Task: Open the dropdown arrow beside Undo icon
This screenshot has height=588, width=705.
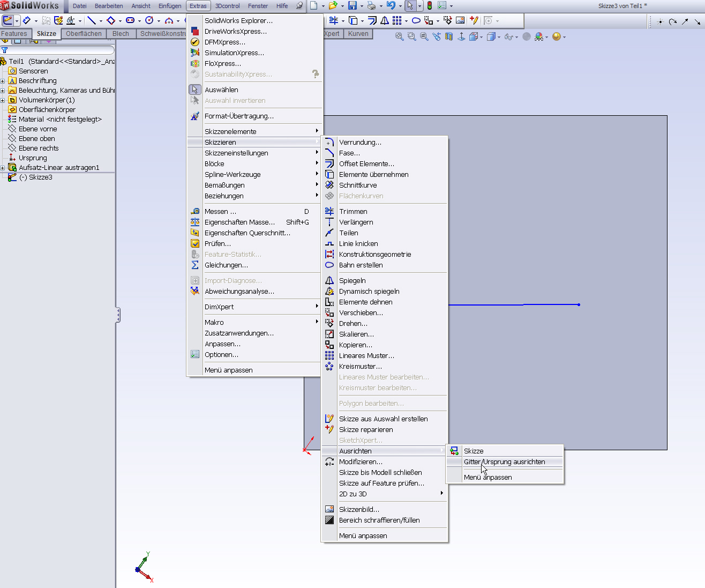Action: 400,6
